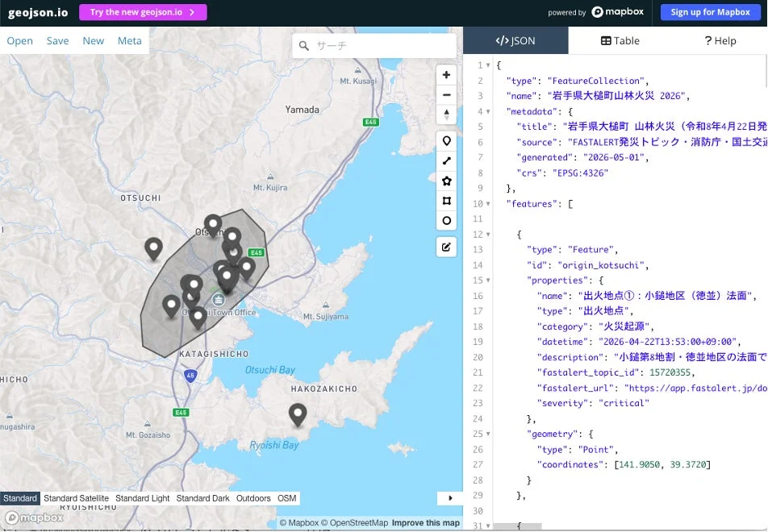Switch to OSM map style
This screenshot has width=768, height=532.
(x=287, y=498)
